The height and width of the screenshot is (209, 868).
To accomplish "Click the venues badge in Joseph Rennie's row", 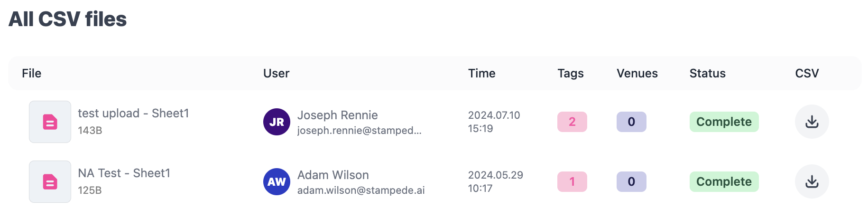I will [631, 122].
